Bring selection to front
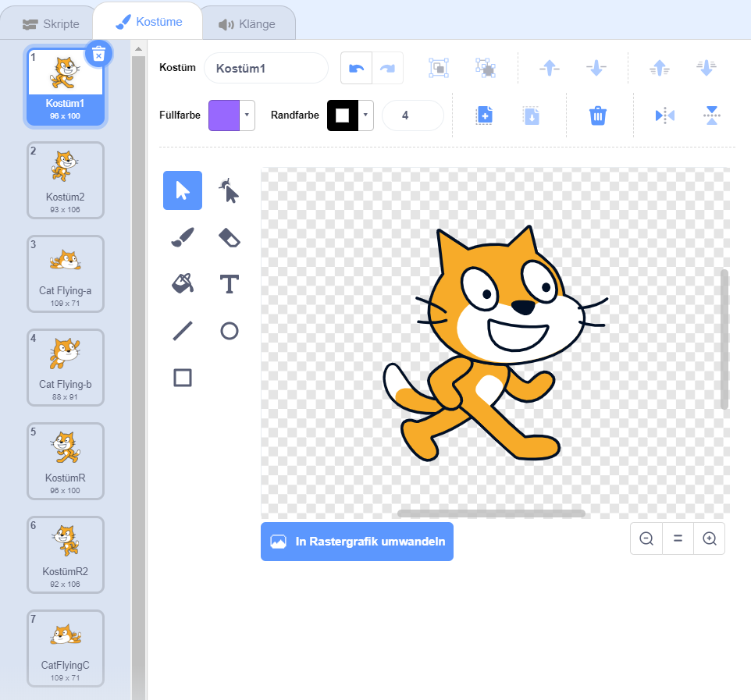This screenshot has width=751, height=700. (660, 68)
